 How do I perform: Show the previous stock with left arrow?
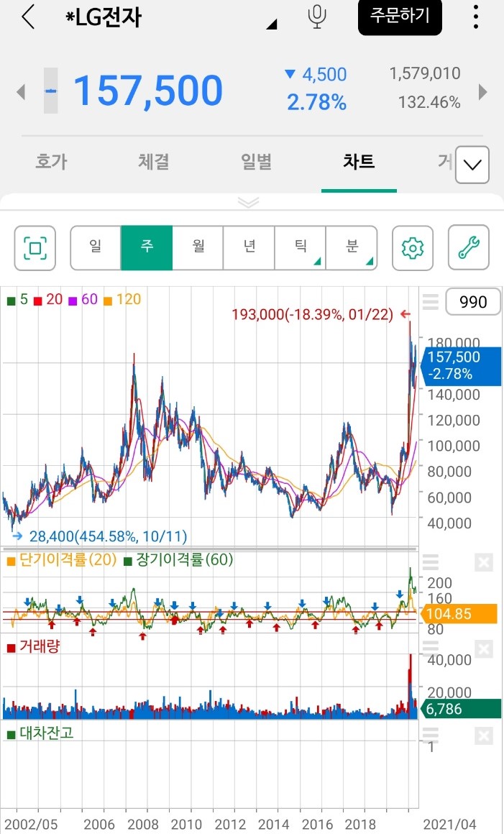pyautogui.click(x=21, y=91)
